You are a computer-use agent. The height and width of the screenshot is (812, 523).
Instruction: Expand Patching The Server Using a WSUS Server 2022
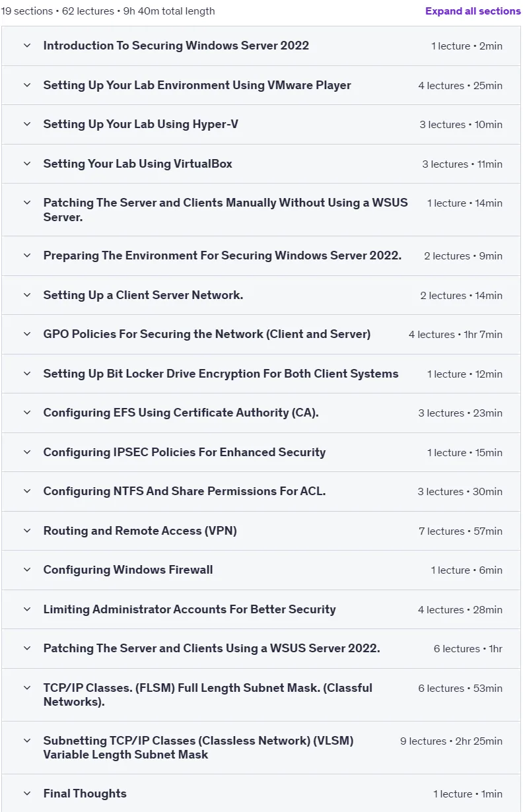tap(261, 649)
